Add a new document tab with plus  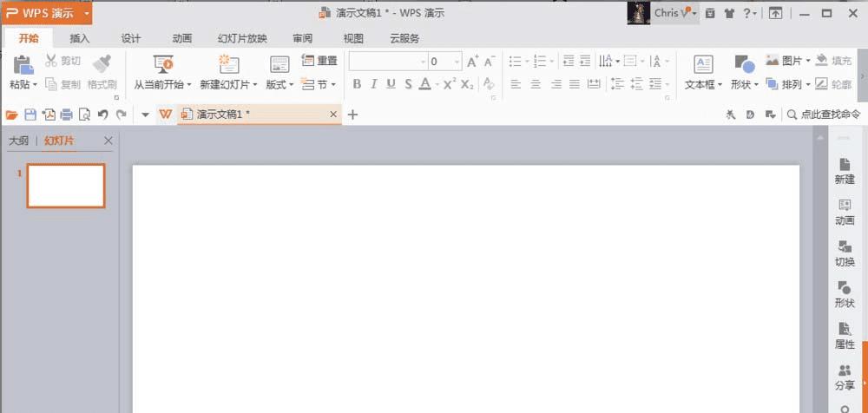point(352,115)
